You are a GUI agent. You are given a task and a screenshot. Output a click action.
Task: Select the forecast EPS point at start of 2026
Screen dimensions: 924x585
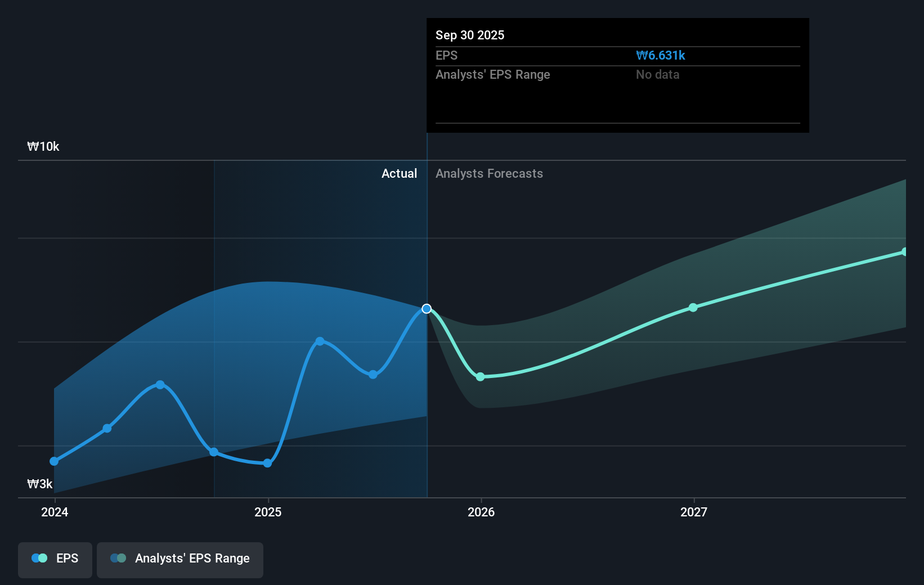(x=480, y=377)
